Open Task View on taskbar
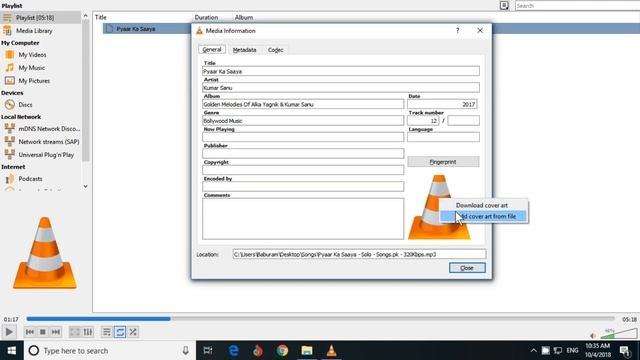The image size is (640, 360). pos(208,351)
